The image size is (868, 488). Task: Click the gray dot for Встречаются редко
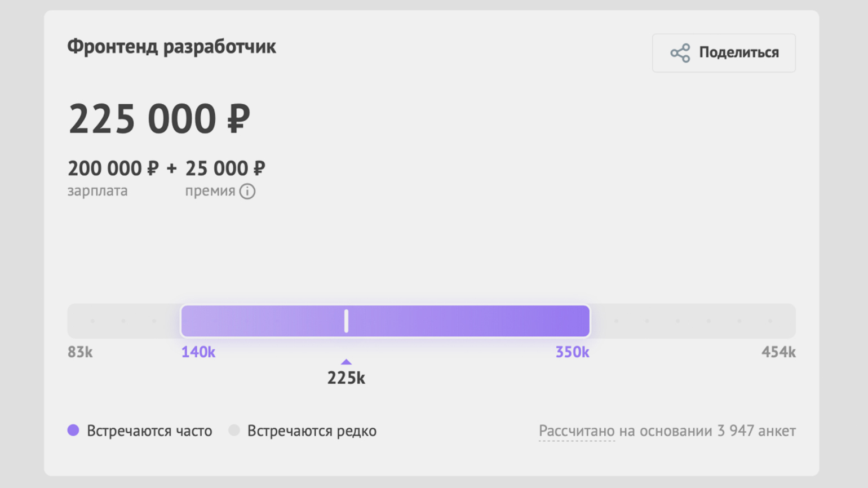pyautogui.click(x=234, y=431)
